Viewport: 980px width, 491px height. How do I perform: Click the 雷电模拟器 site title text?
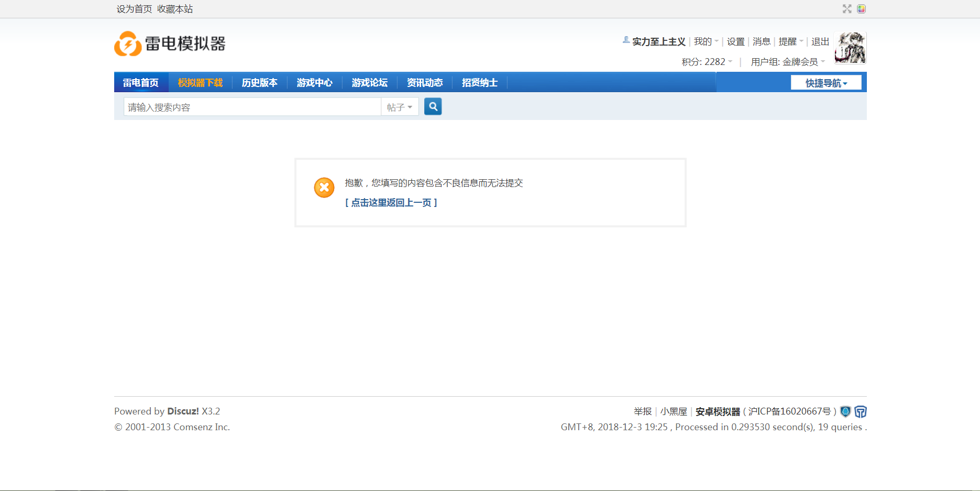pos(185,43)
